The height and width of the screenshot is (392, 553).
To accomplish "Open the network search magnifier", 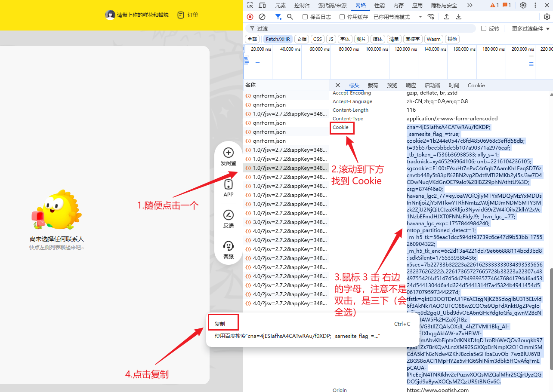I will 290,17.
